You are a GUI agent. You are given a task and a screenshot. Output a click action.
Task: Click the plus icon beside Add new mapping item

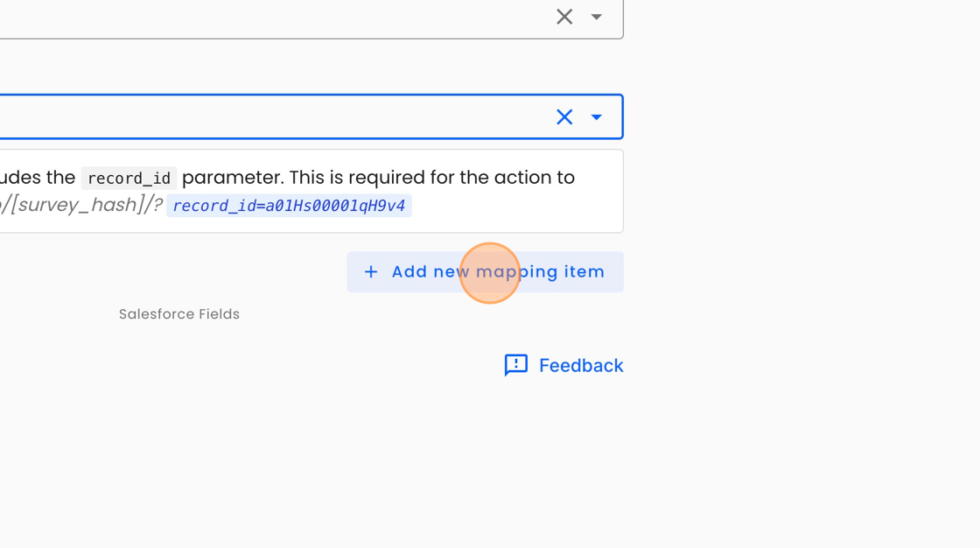pyautogui.click(x=371, y=272)
